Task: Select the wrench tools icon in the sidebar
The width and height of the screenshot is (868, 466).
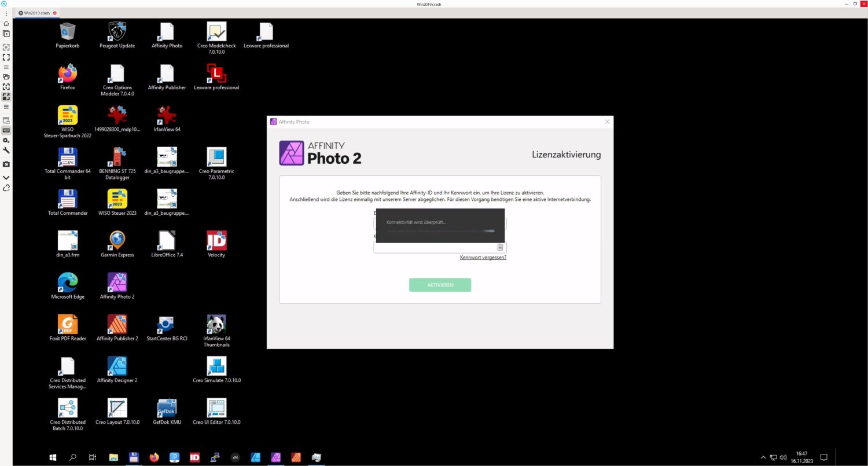Action: (x=6, y=150)
